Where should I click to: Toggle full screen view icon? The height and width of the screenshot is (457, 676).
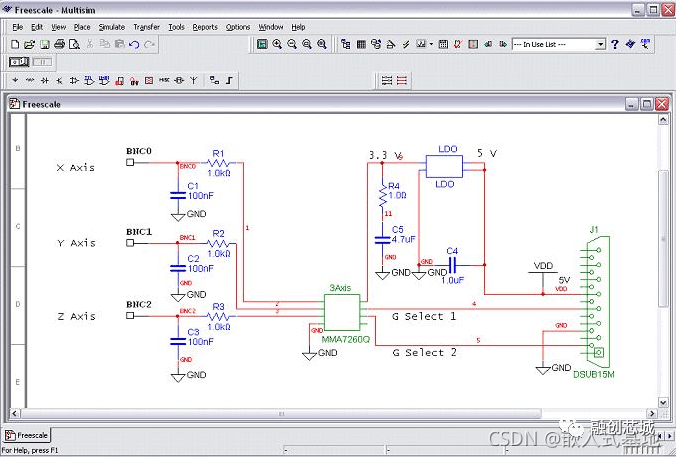(x=262, y=44)
